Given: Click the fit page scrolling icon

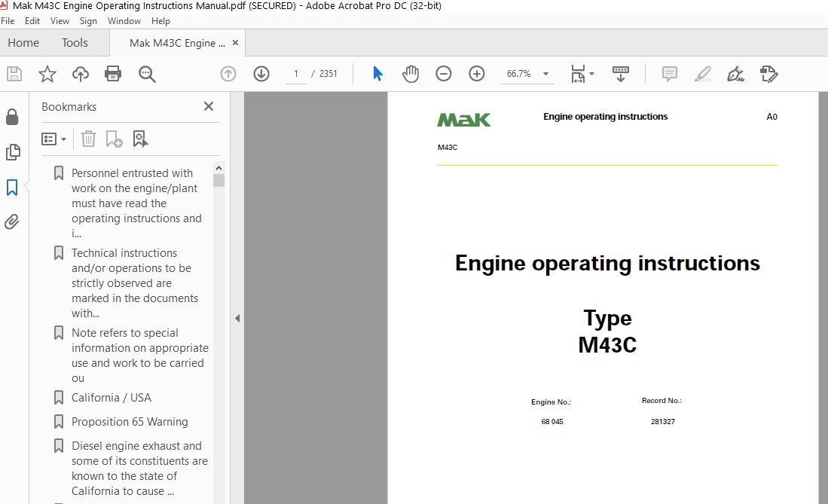Looking at the screenshot, I should pos(578,74).
